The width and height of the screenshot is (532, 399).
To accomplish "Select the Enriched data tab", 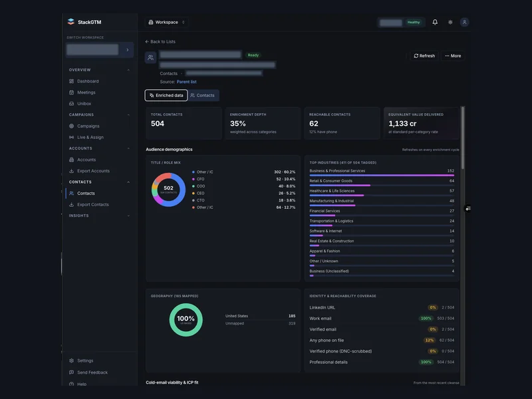I will 166,95.
